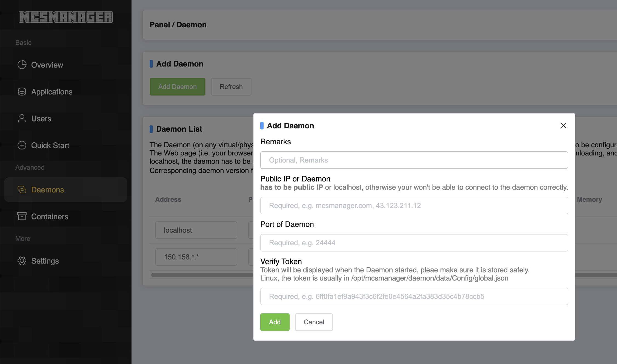Image resolution: width=617 pixels, height=364 pixels.
Task: Navigate to the Overview menu entry
Action: pyautogui.click(x=47, y=65)
